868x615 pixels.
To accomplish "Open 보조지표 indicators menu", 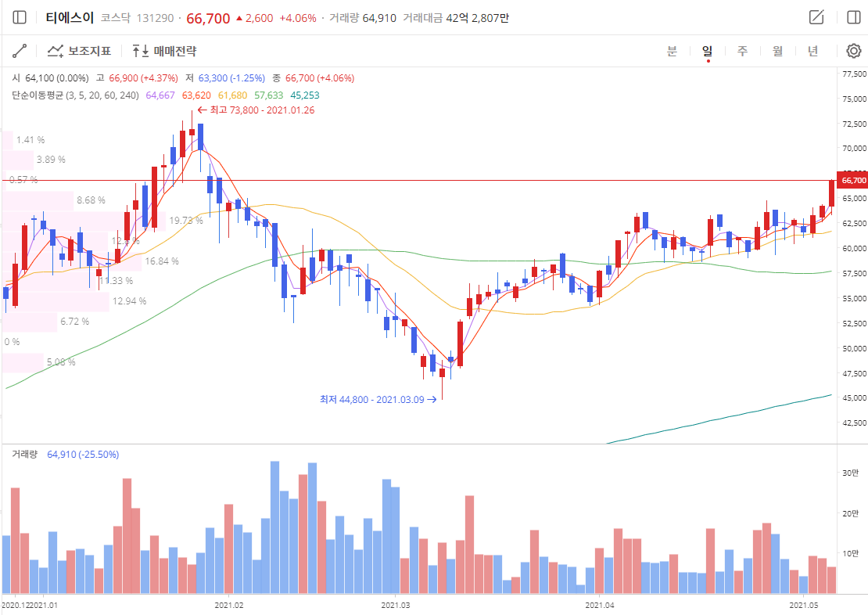I will 79,51.
